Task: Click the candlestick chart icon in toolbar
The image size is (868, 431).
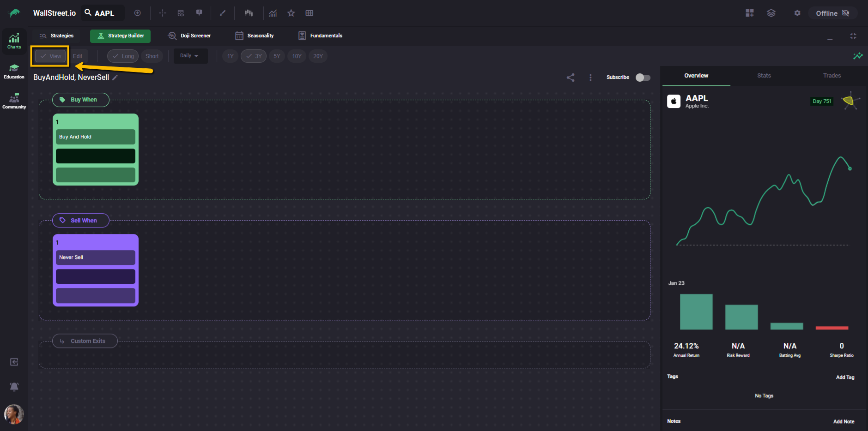Action: (249, 13)
